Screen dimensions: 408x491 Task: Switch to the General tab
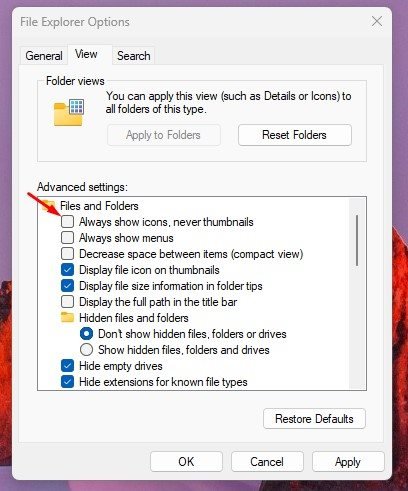[44, 56]
